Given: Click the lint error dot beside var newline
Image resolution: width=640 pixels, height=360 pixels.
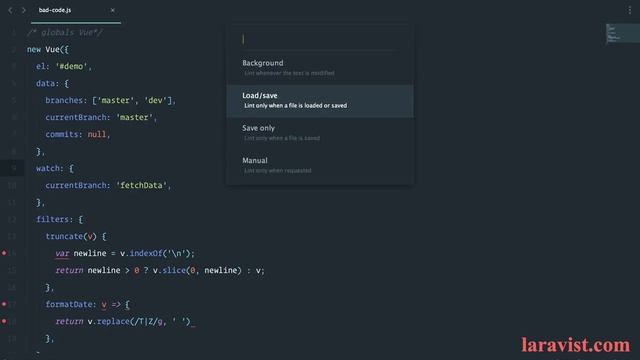Looking at the screenshot, I should (x=4, y=253).
